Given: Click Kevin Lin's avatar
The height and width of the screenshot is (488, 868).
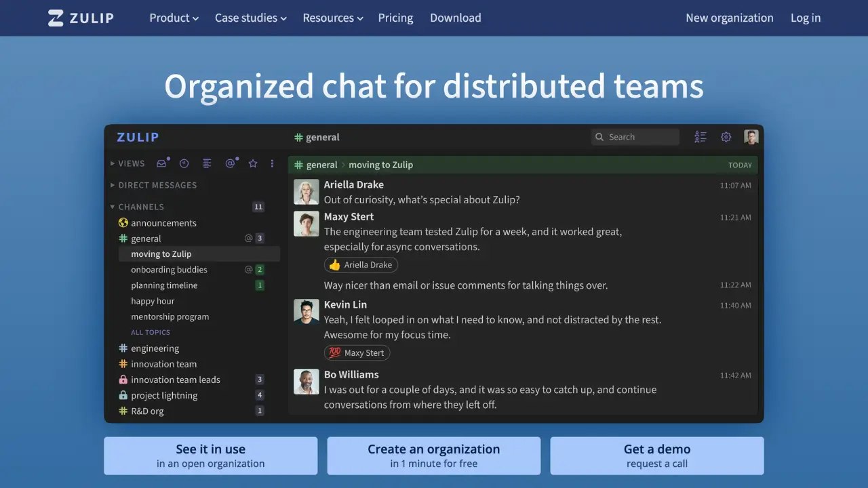Looking at the screenshot, I should point(307,312).
